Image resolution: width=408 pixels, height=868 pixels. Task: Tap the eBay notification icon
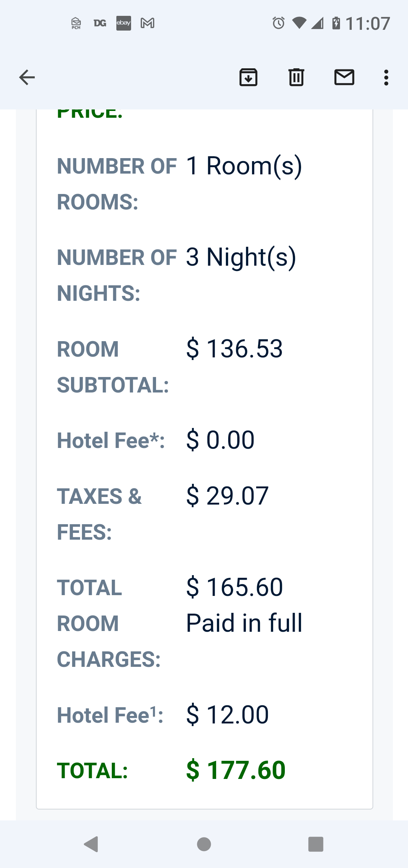[124, 23]
